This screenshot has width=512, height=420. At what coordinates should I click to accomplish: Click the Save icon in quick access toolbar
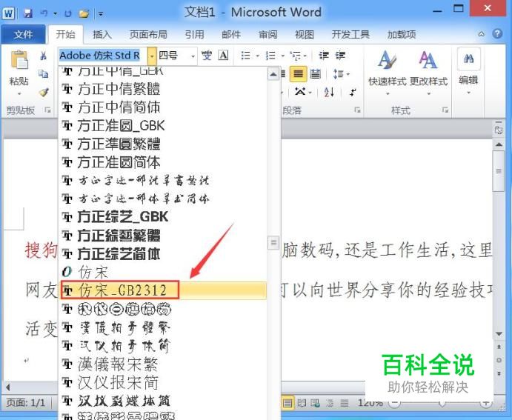click(28, 13)
